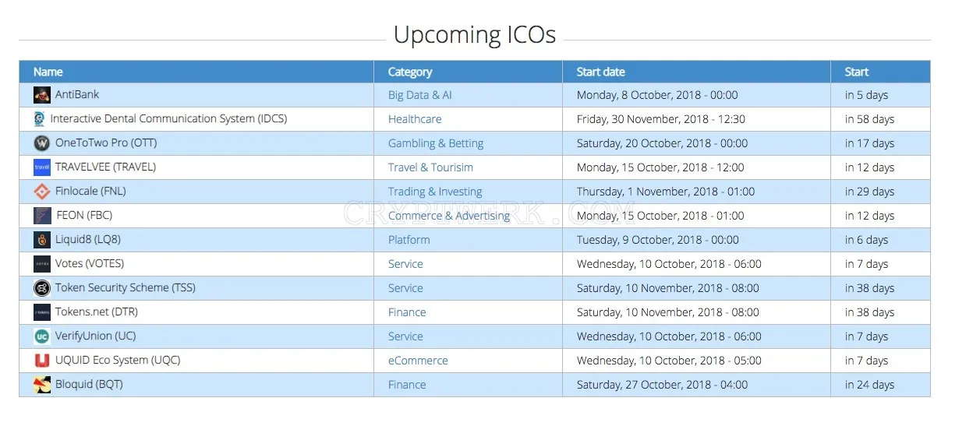980x426 pixels.
Task: Click the IDCS dental system logo icon
Action: click(39, 119)
